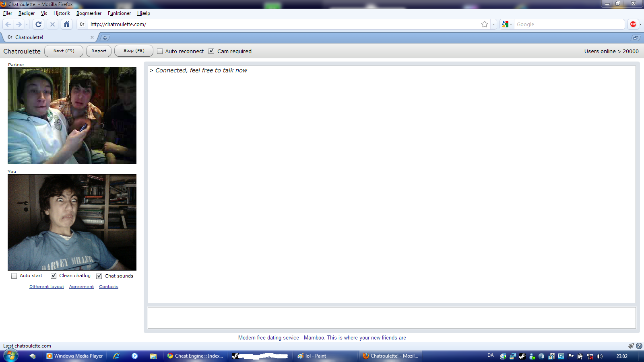Enable the Auto reconnect checkbox

(160, 51)
